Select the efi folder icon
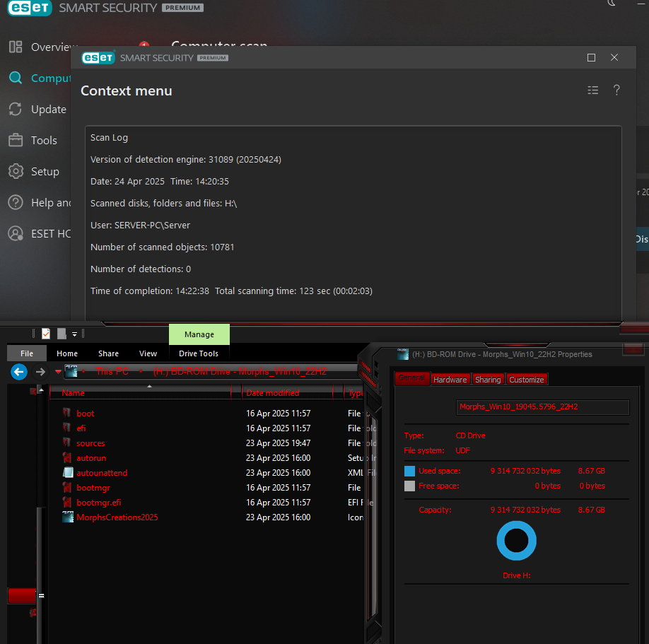 click(66, 428)
